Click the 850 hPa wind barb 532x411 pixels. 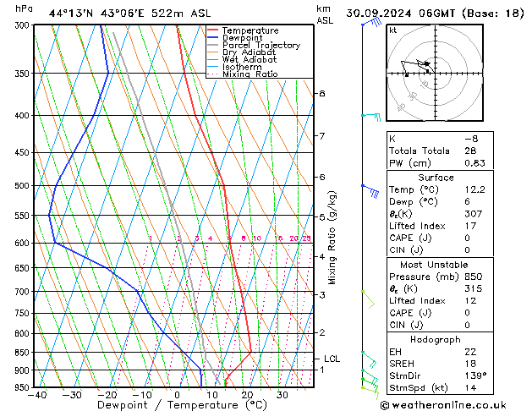(x=369, y=359)
